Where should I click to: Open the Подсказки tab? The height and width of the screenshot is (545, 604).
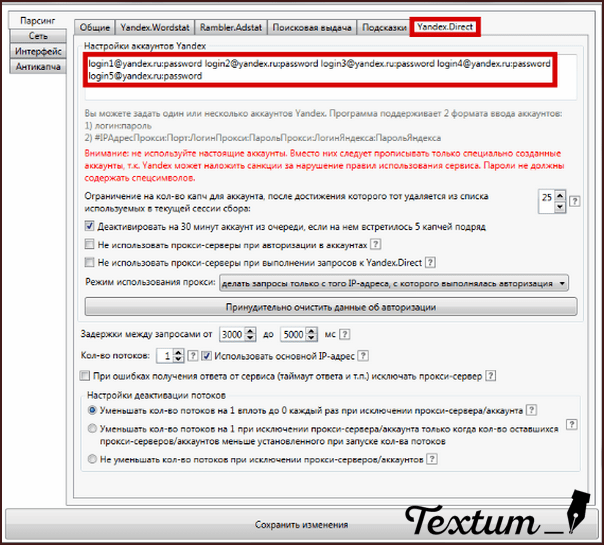click(x=384, y=27)
